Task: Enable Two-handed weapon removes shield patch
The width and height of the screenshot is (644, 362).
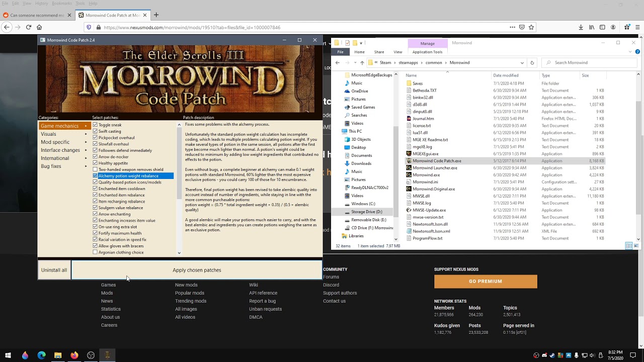Action: coord(95,169)
